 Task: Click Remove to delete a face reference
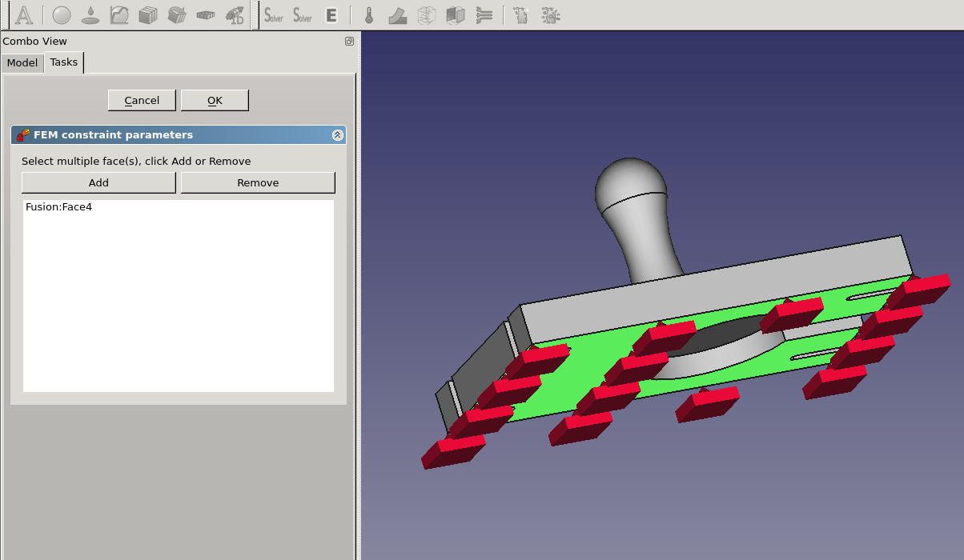pos(258,182)
